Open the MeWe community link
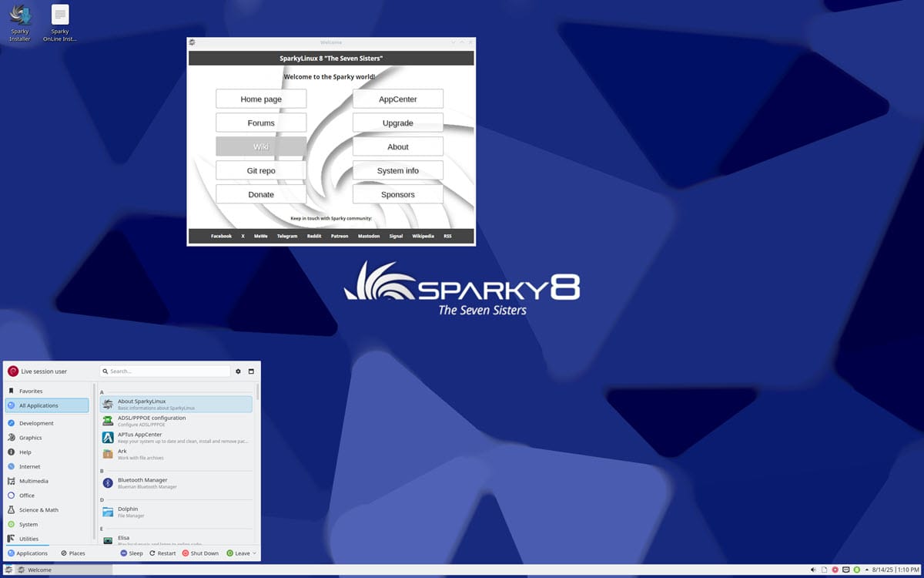The width and height of the screenshot is (924, 578). (x=261, y=236)
